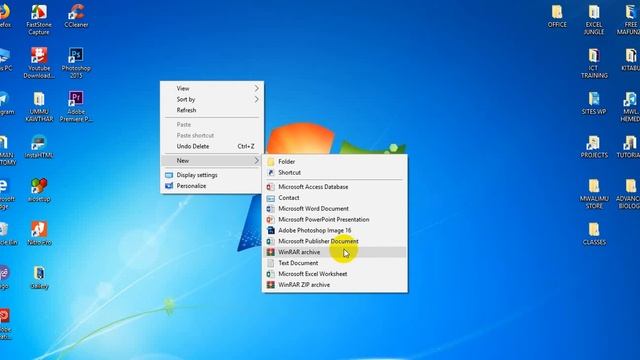Choose WinRAR ZIP archive entry
The image size is (640, 360).
(335, 285)
